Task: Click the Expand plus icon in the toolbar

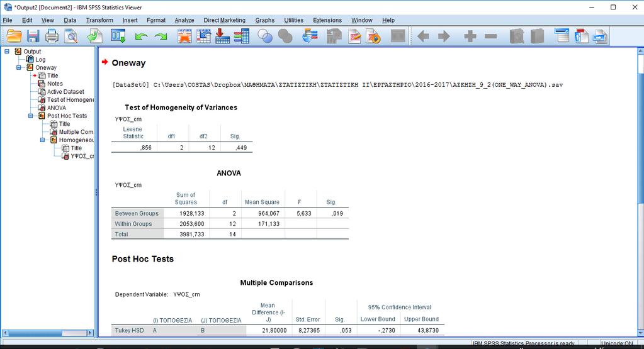Action: 470,36
